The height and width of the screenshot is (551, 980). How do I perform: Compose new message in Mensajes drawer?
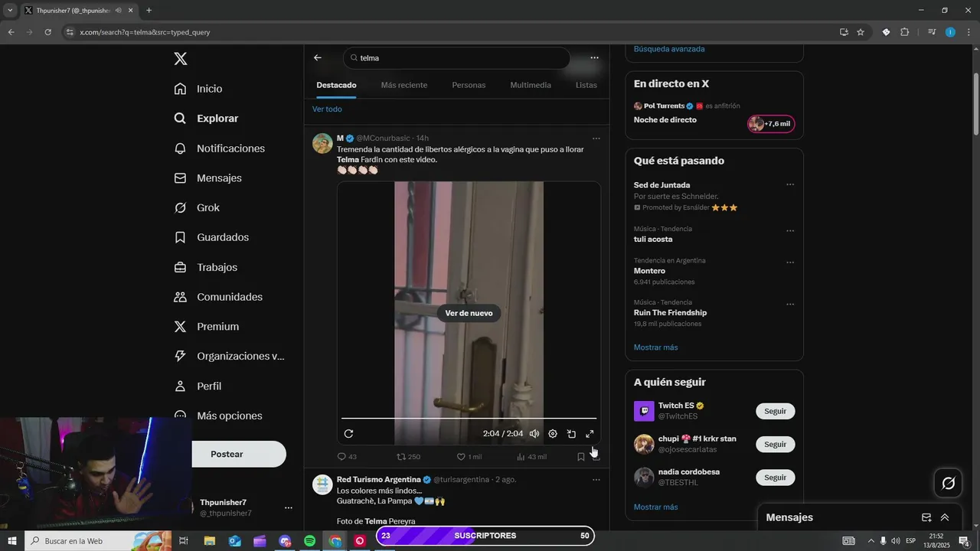926,517
